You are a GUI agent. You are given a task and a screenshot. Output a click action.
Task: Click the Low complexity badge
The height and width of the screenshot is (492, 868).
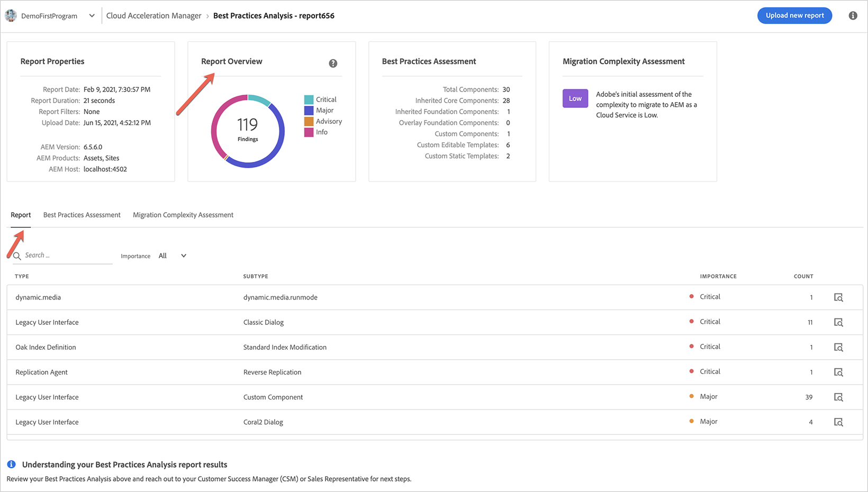click(x=575, y=98)
